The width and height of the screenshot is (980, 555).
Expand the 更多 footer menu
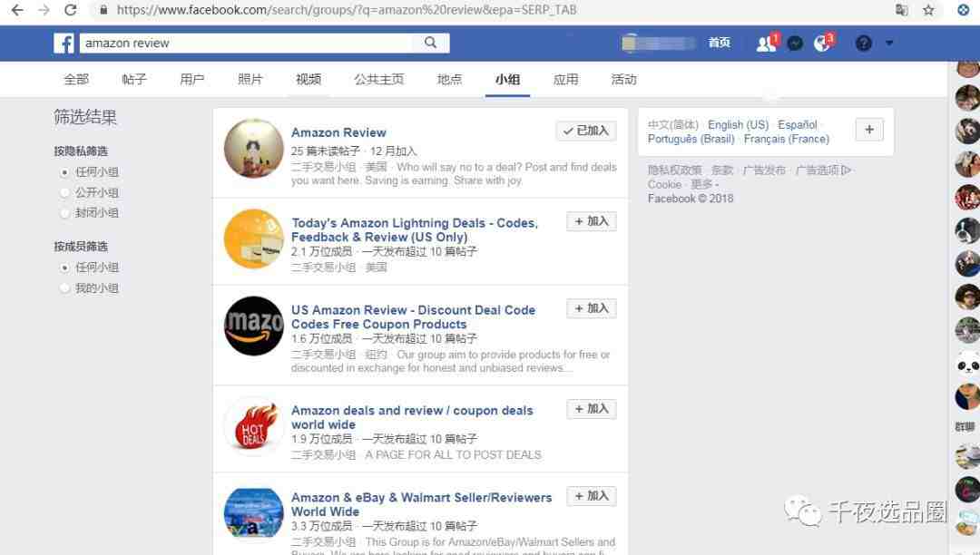click(704, 184)
